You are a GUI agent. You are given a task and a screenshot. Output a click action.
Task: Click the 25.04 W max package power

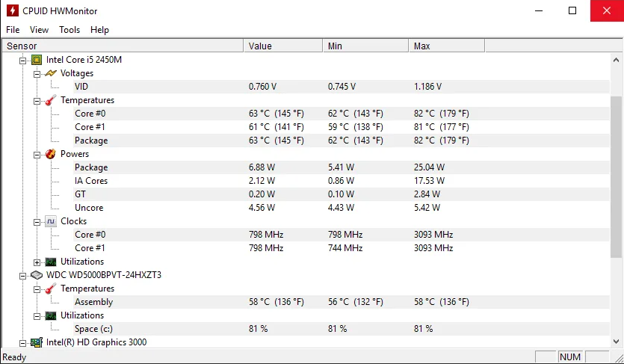pyautogui.click(x=430, y=167)
